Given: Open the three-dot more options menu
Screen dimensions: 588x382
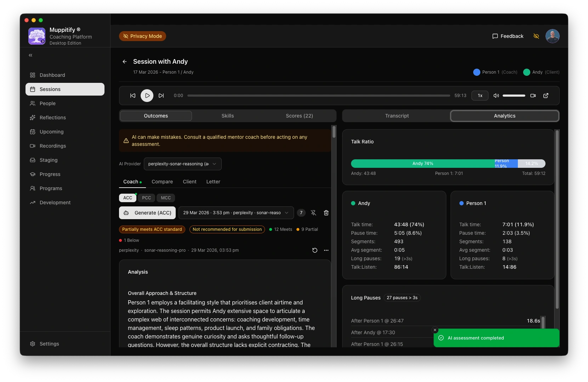Looking at the screenshot, I should (326, 250).
